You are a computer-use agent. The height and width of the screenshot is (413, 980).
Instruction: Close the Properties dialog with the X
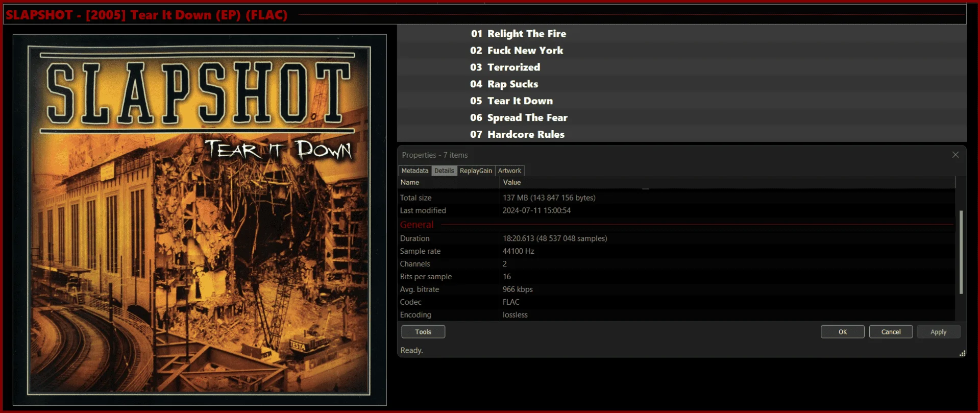[x=955, y=155]
